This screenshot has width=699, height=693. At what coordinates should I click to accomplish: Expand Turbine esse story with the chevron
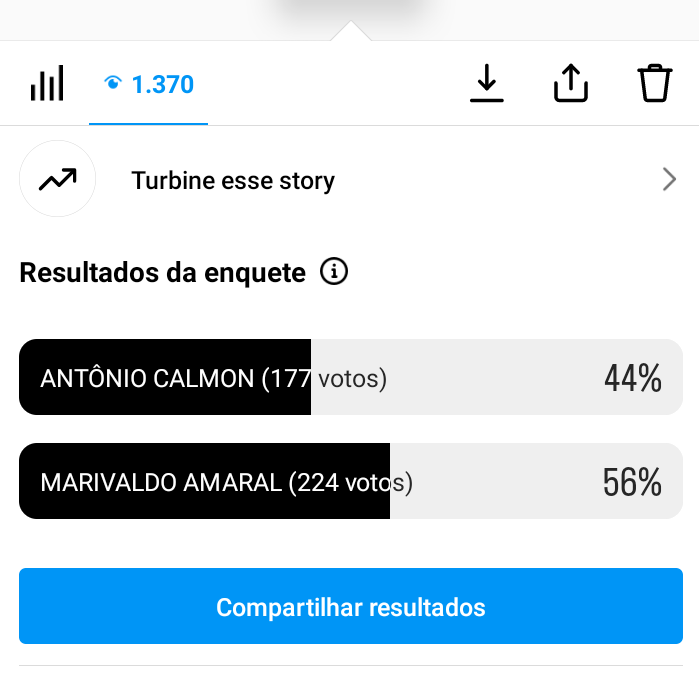click(669, 180)
